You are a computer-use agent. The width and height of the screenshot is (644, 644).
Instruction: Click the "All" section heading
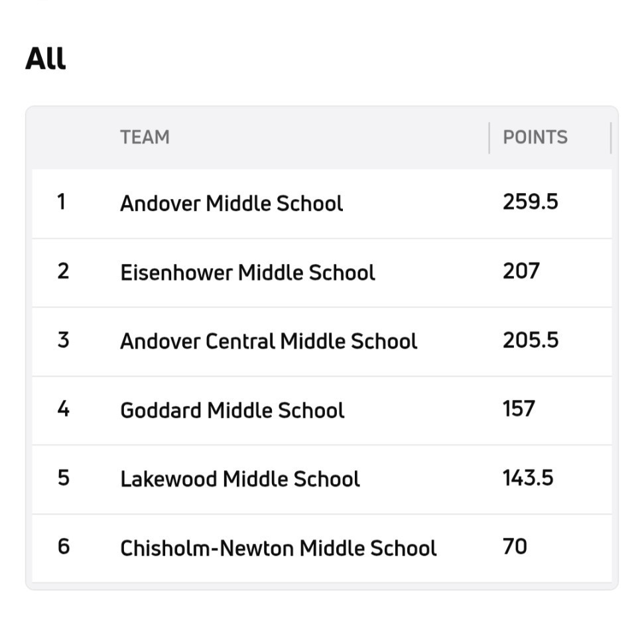(x=45, y=58)
